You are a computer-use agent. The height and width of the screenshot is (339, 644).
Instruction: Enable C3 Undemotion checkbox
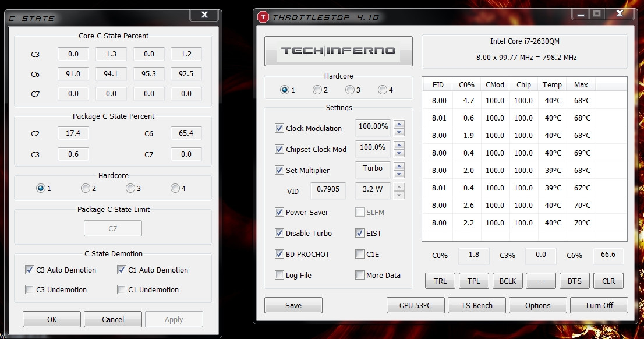(30, 289)
